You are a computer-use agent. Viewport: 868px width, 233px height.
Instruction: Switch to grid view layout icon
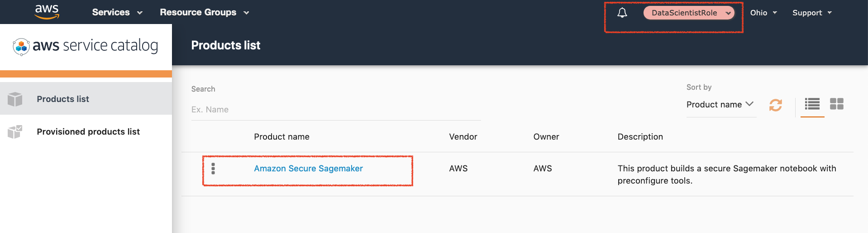837,104
